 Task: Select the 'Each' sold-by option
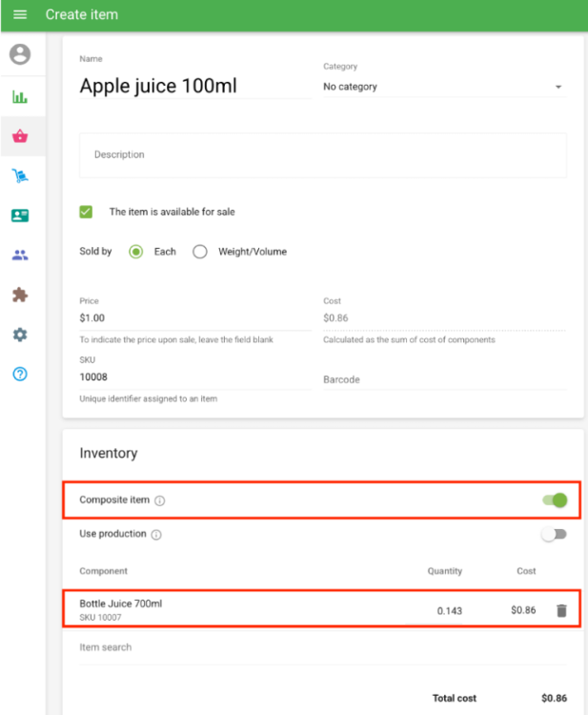136,252
